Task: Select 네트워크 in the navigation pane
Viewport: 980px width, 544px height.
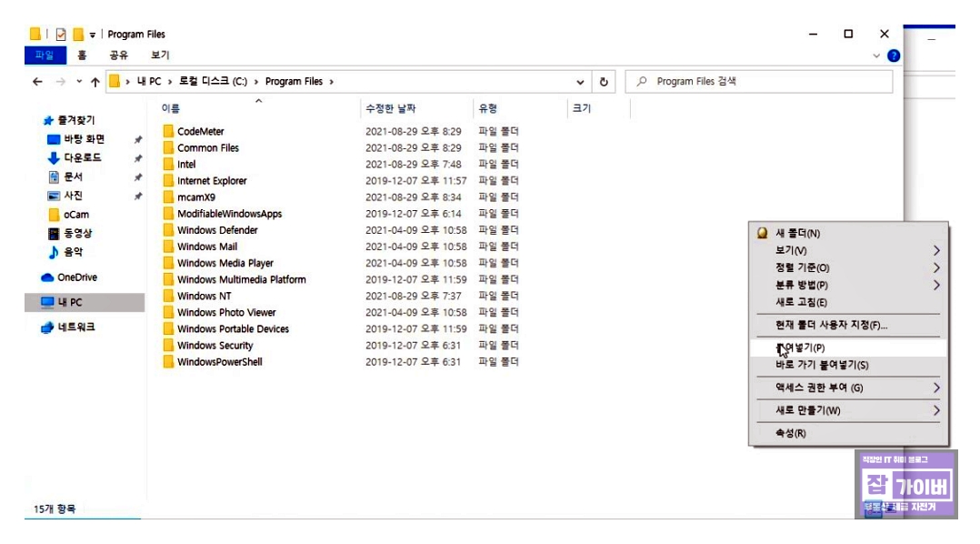Action: [75, 327]
